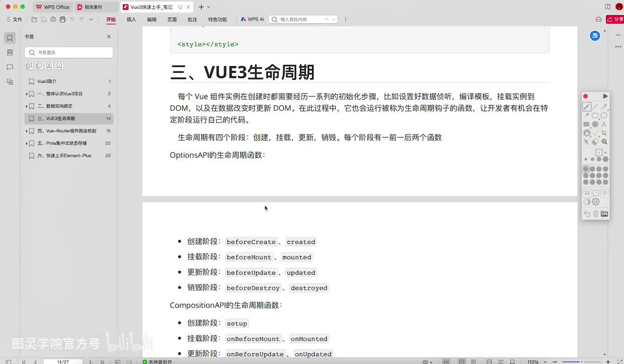Click the WPS AI button
Screen dimensions: 624x364
(x=252, y=19)
